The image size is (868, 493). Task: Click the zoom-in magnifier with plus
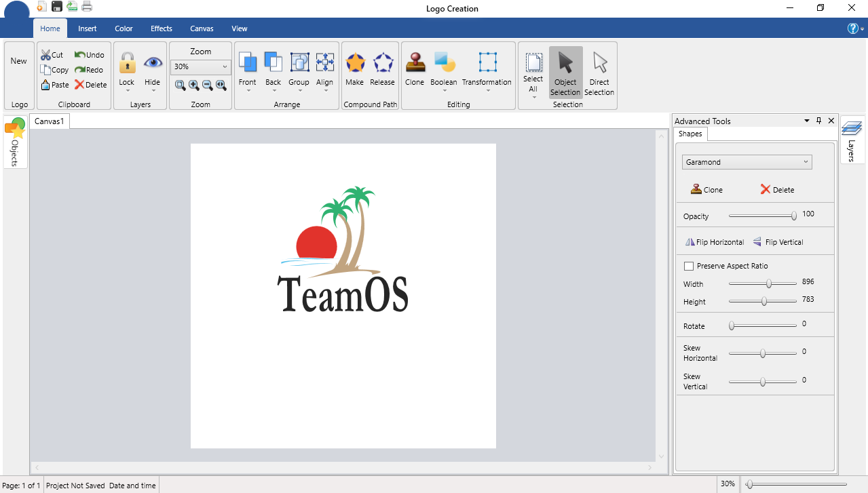coord(194,85)
